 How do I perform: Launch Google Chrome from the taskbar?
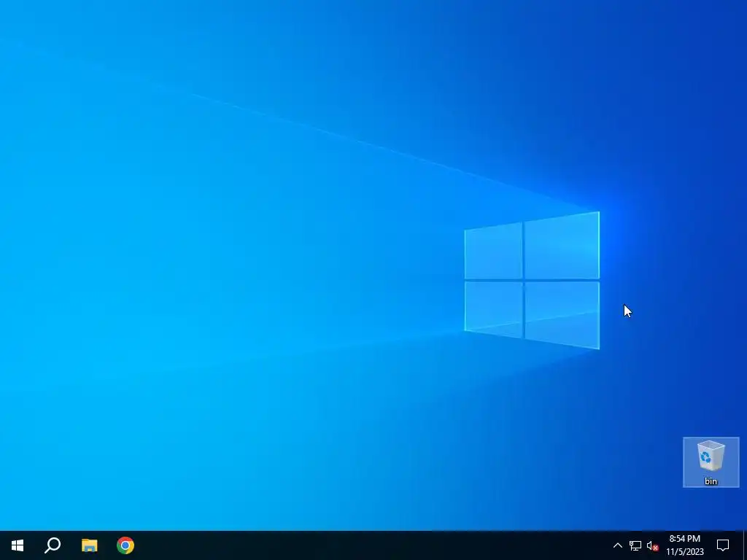point(125,545)
